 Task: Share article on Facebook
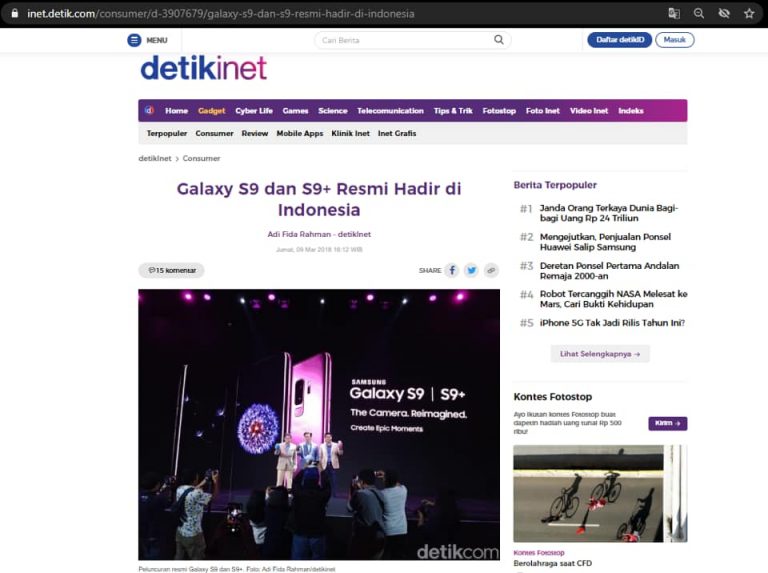(x=452, y=270)
